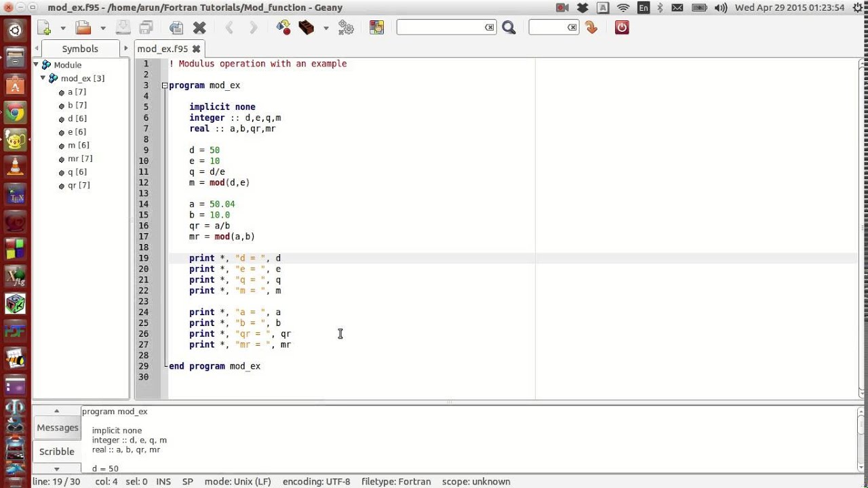Launch Google Chrome from the dock

click(x=15, y=113)
